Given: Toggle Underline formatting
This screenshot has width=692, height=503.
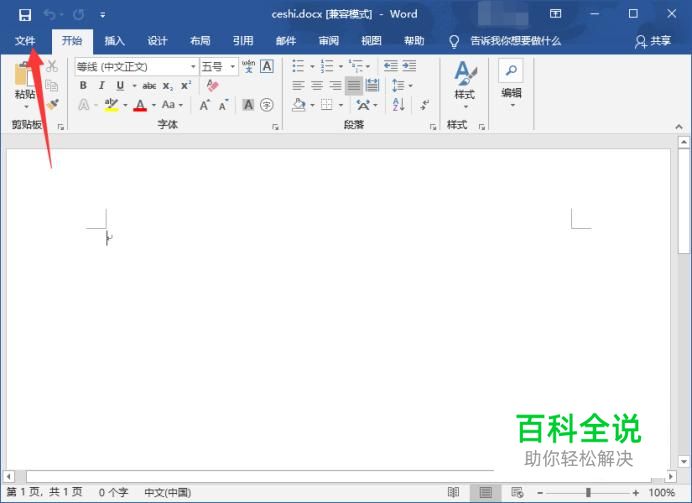Looking at the screenshot, I should 120,86.
